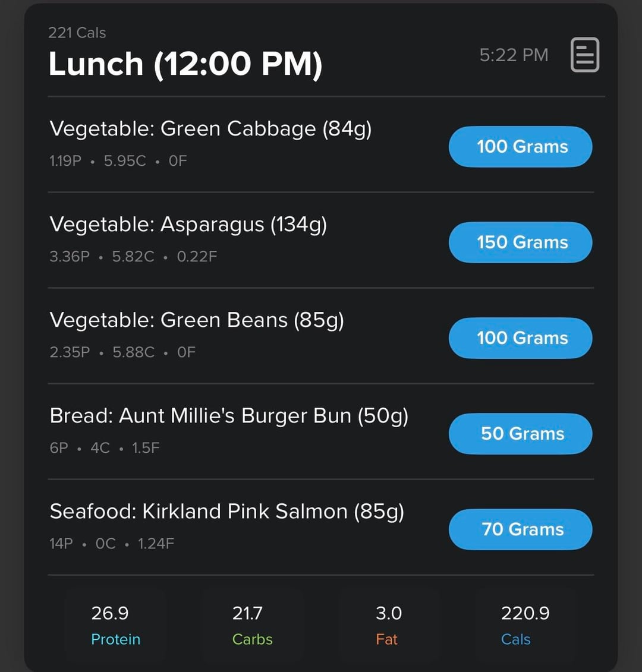Tap the Lunch (12:00 PM) title
Image resolution: width=642 pixels, height=672 pixels.
pos(185,64)
